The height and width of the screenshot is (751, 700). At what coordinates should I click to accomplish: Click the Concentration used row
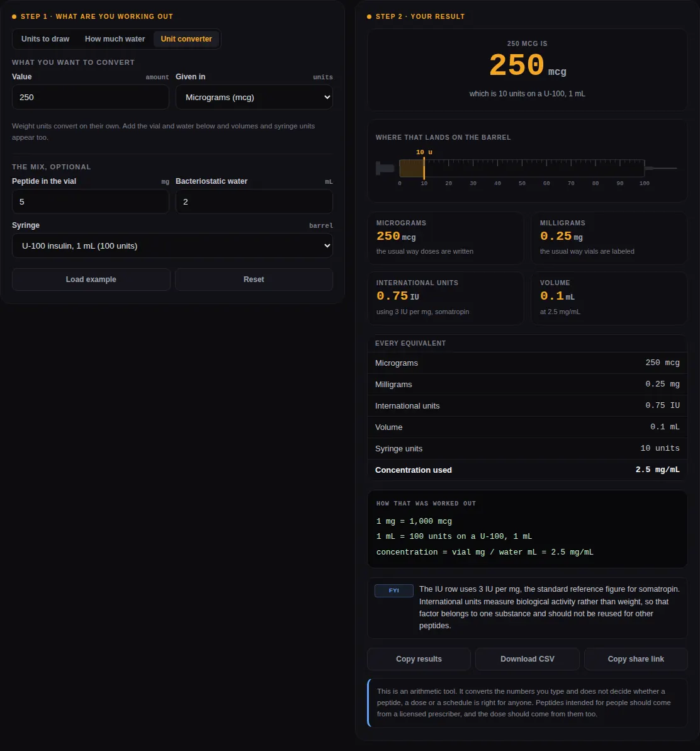(527, 470)
